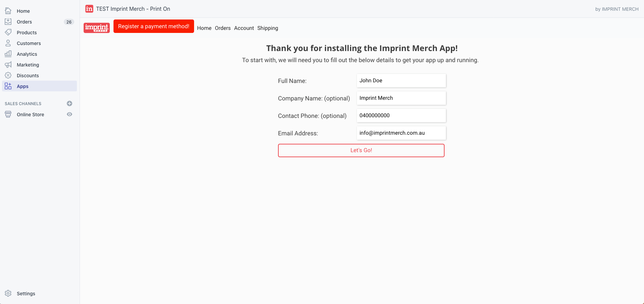
Task: Open Orders via the inbox icon
Action: click(8, 22)
